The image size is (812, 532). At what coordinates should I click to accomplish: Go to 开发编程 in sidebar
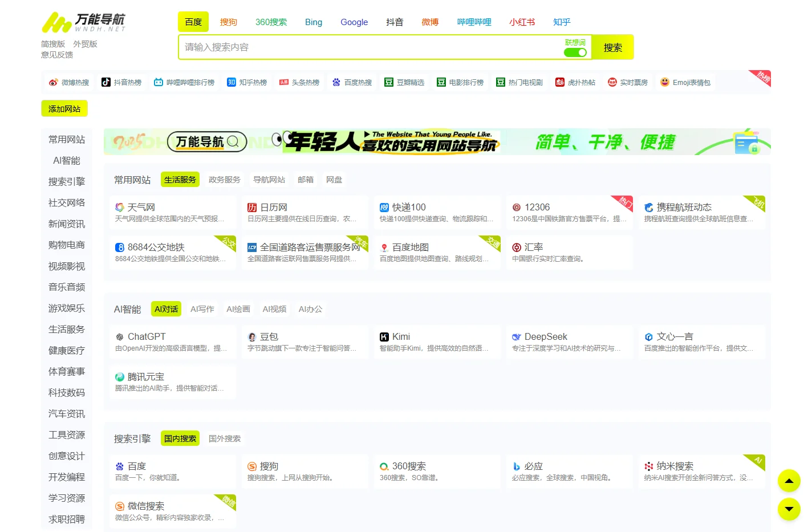67,477
